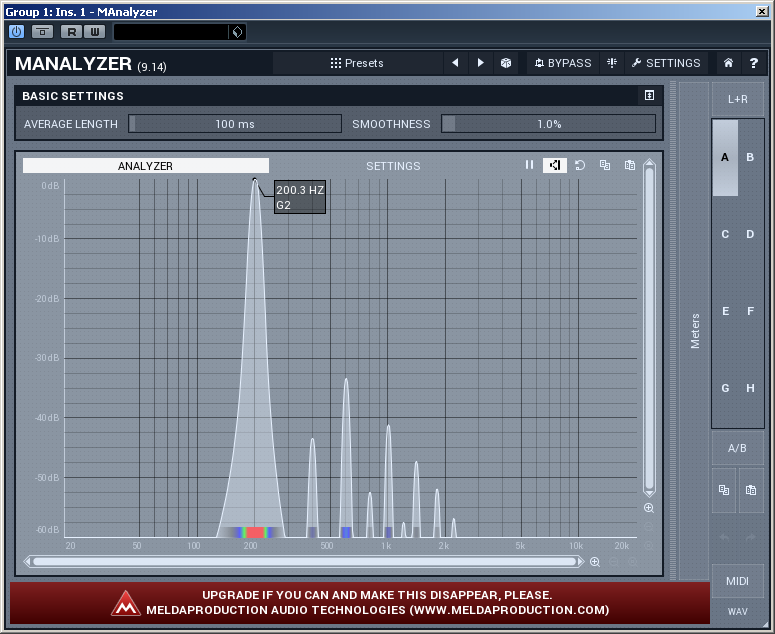Expand the vertical Meters panel

(694, 330)
